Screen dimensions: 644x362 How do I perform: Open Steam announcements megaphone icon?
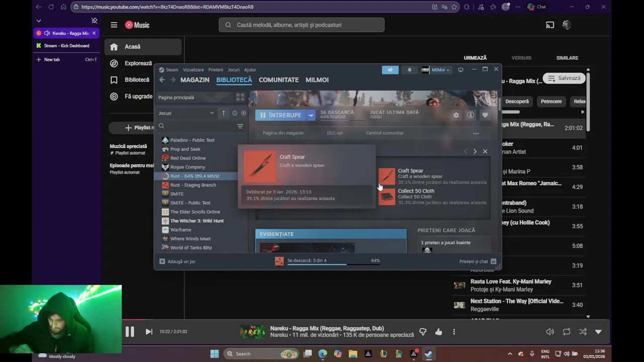(390, 70)
